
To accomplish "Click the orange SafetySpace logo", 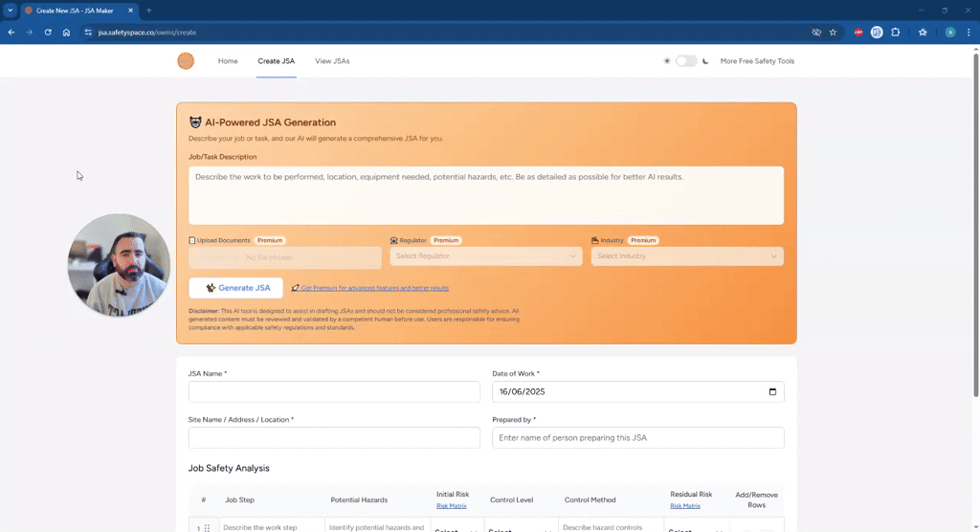I will [x=186, y=60].
